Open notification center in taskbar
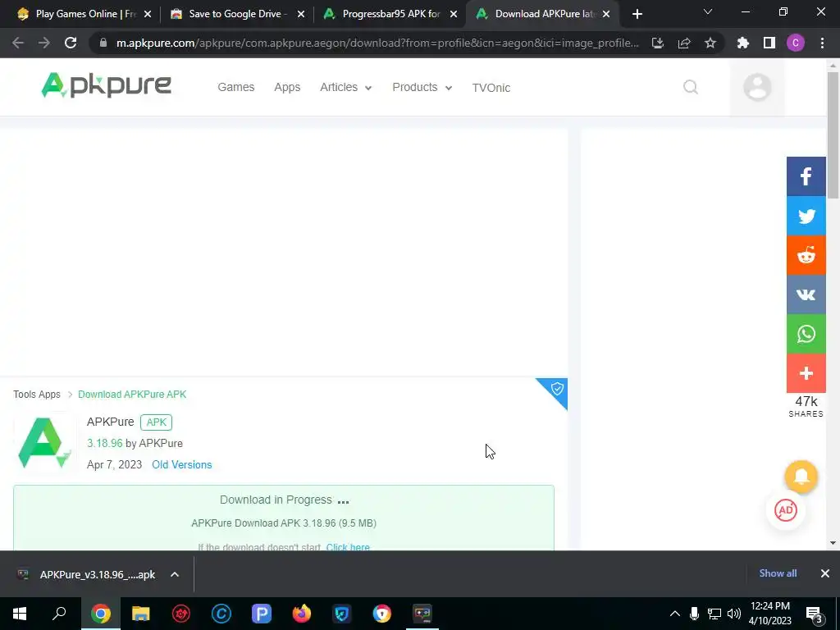Screen dimensions: 840x630 pyautogui.click(x=815, y=614)
